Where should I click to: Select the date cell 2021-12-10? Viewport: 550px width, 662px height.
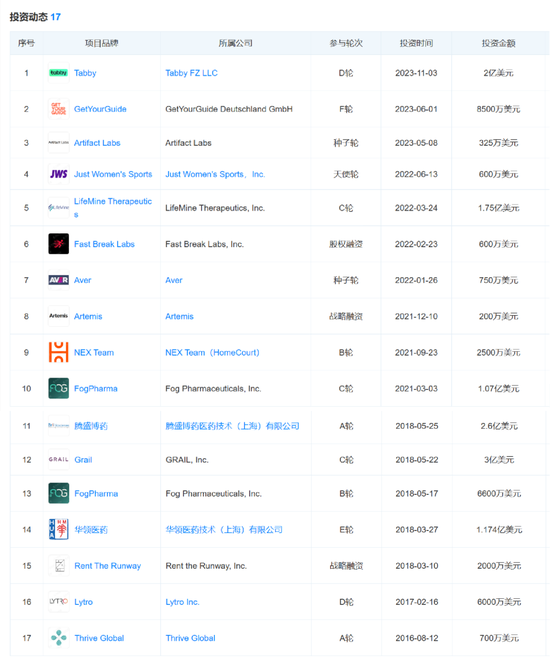(x=416, y=316)
